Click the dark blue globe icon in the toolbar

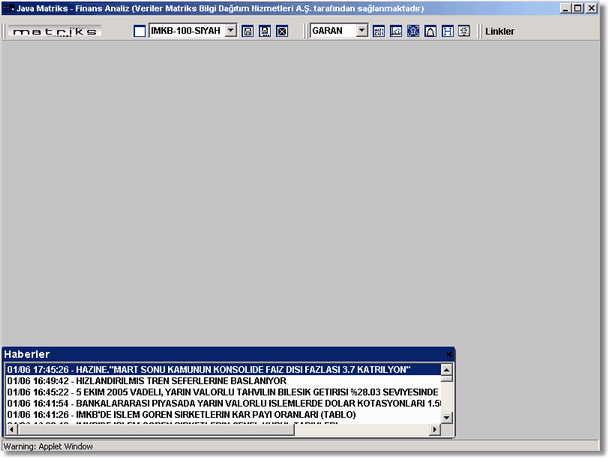(x=413, y=31)
